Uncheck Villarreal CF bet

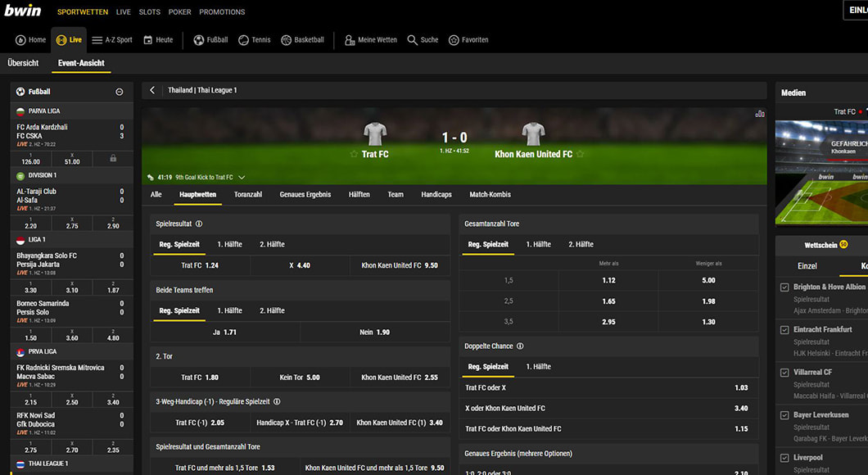click(x=784, y=373)
